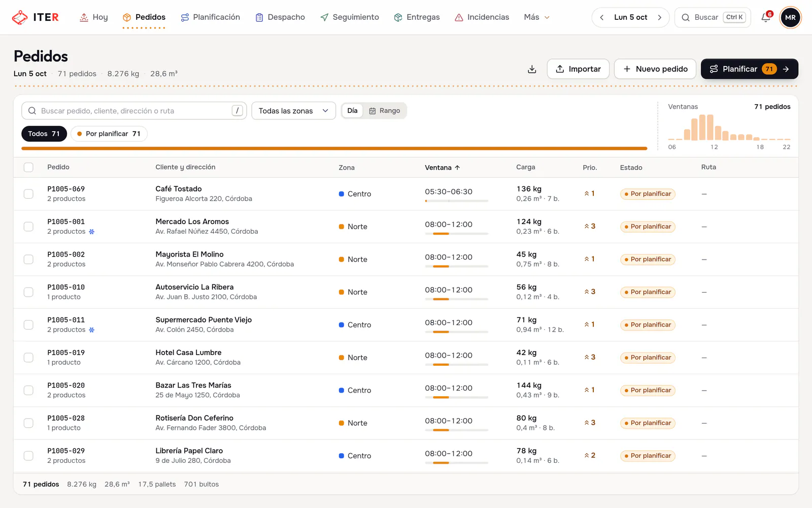Screen dimensions: 812x508
Task: Click sort arrow on Ventana column
Action: click(457, 168)
